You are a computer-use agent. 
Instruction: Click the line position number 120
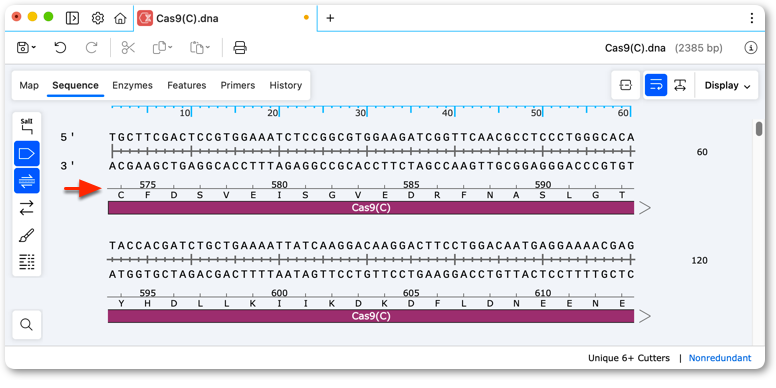(699, 260)
